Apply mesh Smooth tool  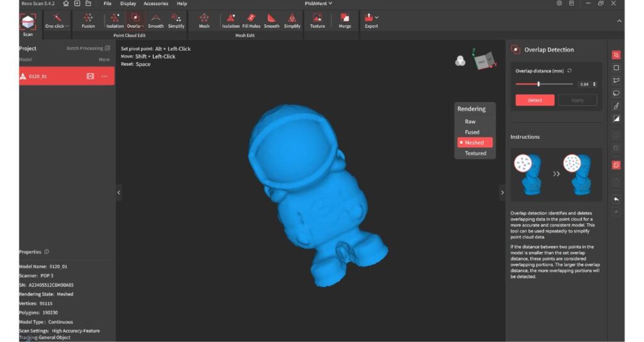tap(272, 21)
